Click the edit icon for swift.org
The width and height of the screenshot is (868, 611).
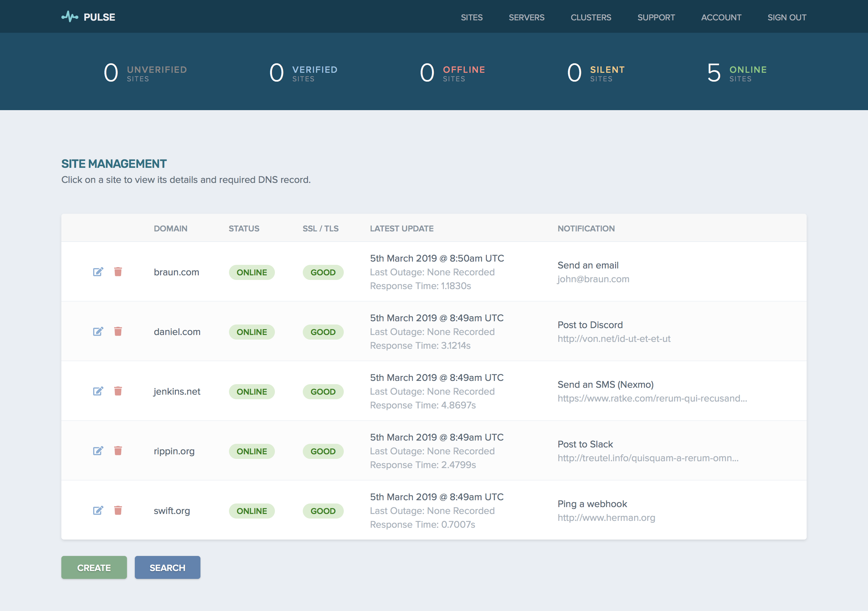pyautogui.click(x=98, y=511)
